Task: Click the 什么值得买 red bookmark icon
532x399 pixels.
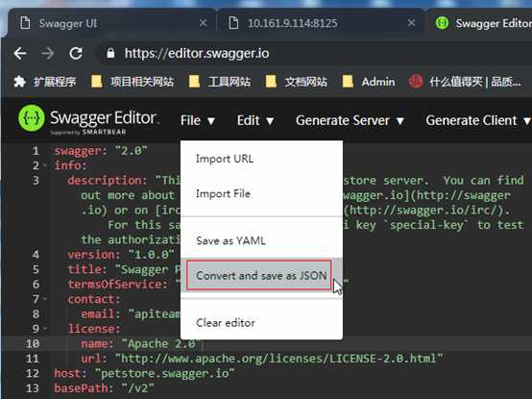Action: (x=415, y=82)
